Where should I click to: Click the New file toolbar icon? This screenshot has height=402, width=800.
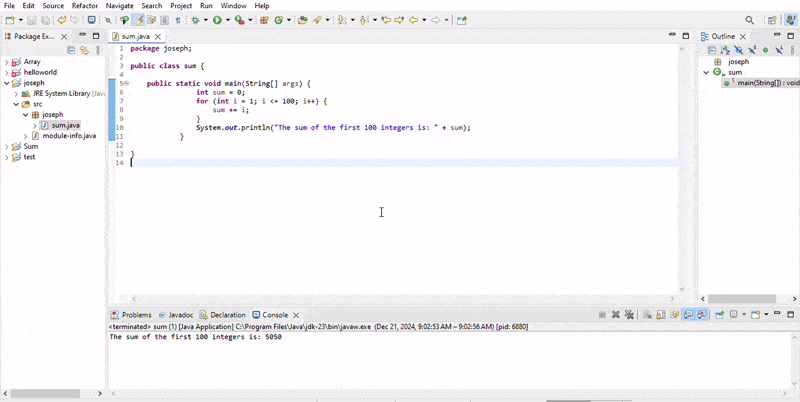pyautogui.click(x=11, y=20)
